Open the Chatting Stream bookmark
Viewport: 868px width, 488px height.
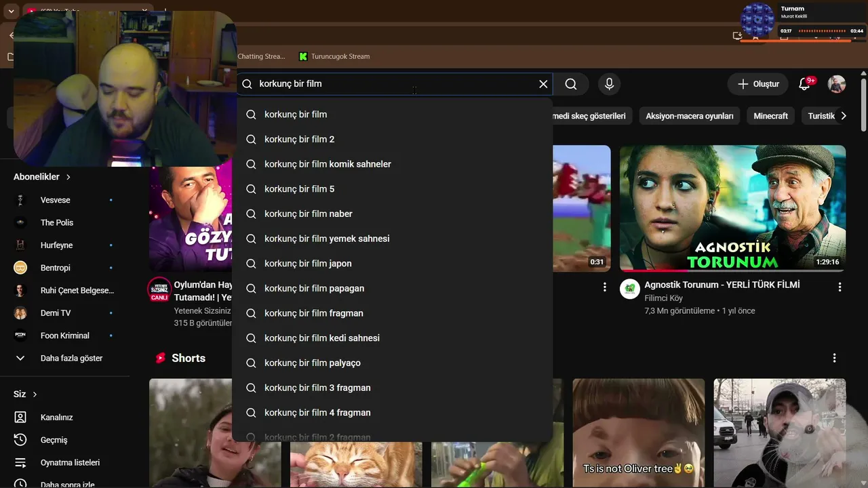(261, 56)
